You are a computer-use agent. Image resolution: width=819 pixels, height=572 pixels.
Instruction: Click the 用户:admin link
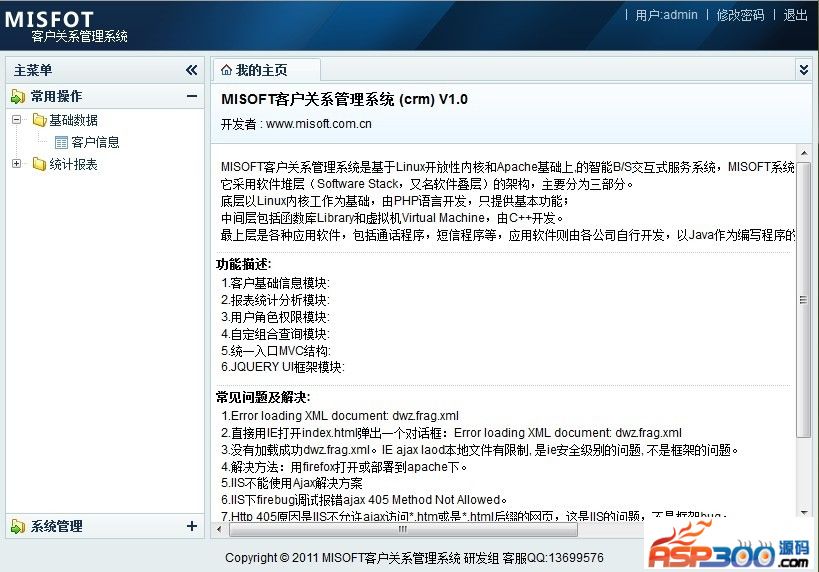click(x=666, y=15)
